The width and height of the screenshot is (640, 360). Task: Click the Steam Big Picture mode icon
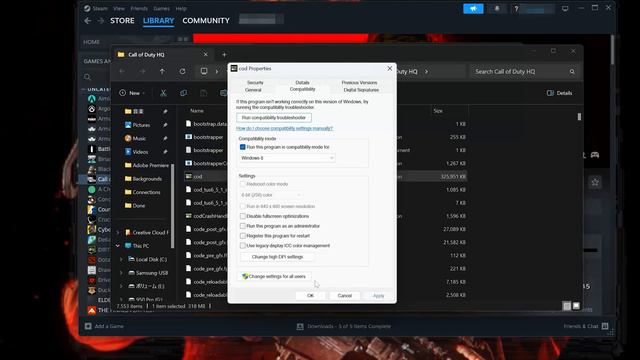(565, 8)
